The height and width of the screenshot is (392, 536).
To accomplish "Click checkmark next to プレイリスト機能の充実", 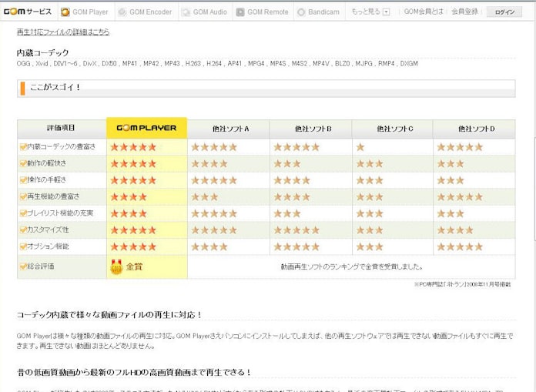I will [x=23, y=213].
